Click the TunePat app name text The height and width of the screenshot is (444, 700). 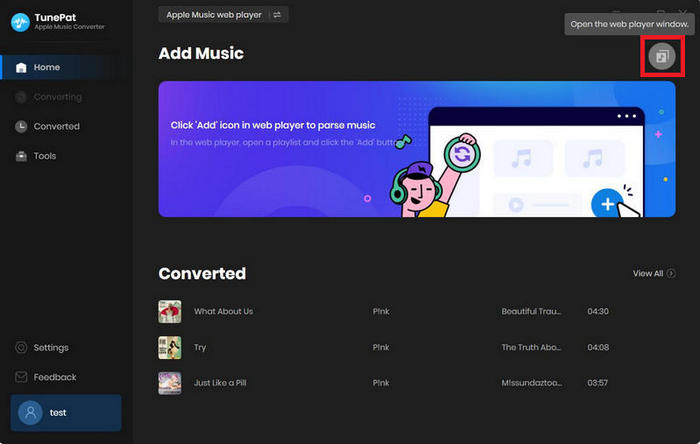(55, 17)
